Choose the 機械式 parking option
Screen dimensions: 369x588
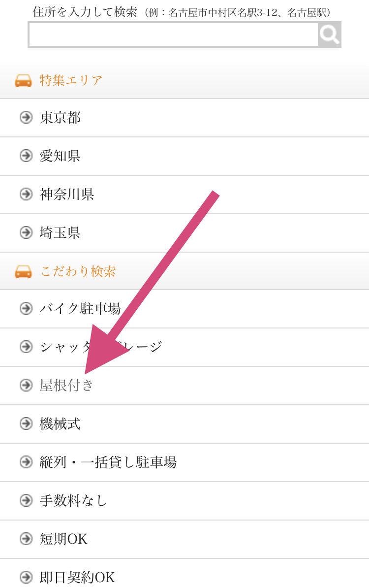(60, 424)
